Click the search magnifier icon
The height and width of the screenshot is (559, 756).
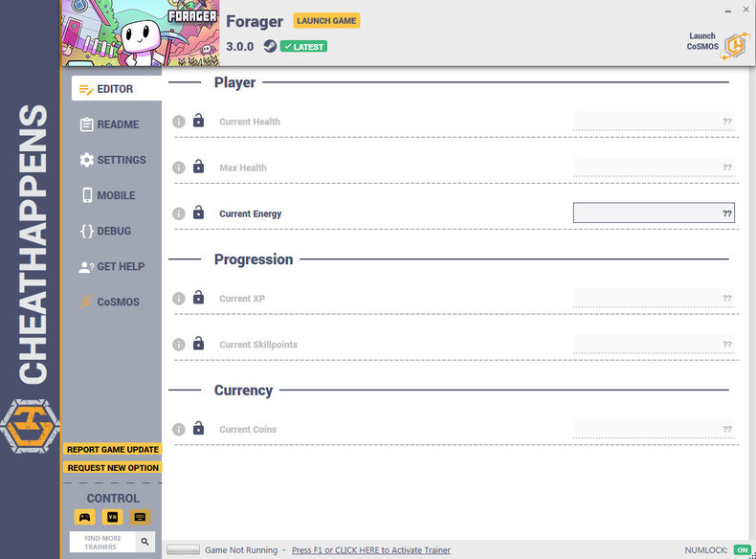[145, 542]
